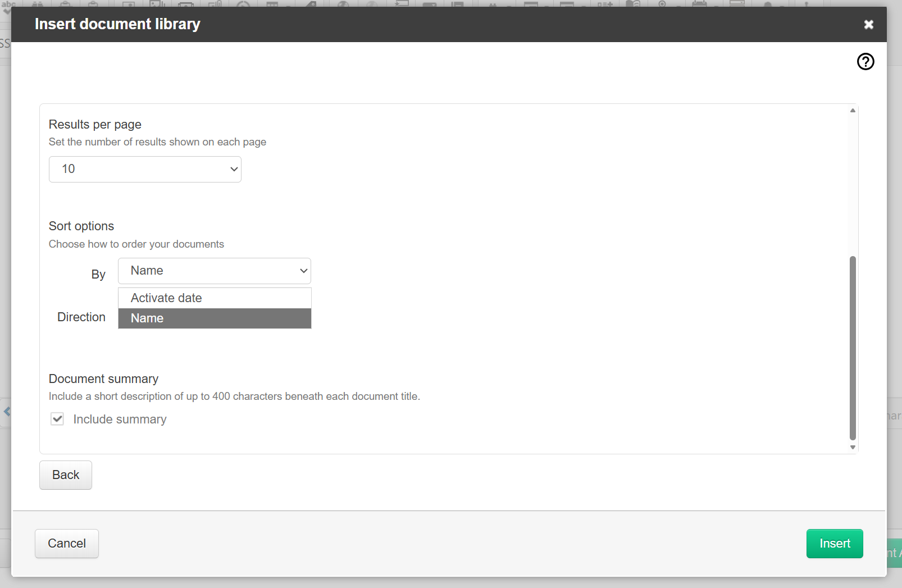Open the help question mark icon

(x=865, y=62)
